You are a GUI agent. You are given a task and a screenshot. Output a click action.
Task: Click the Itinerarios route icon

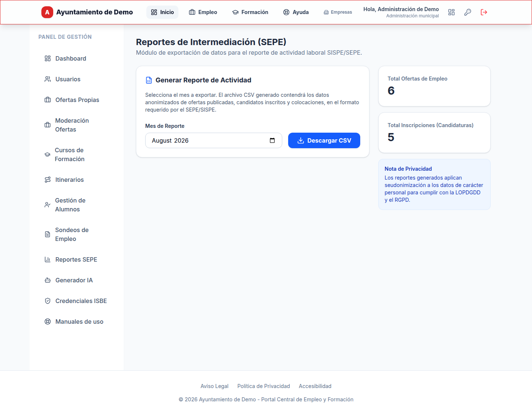pos(48,180)
